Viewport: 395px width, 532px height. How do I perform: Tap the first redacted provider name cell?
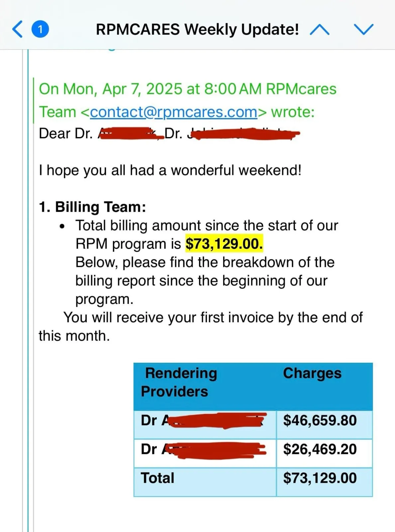coord(205,425)
